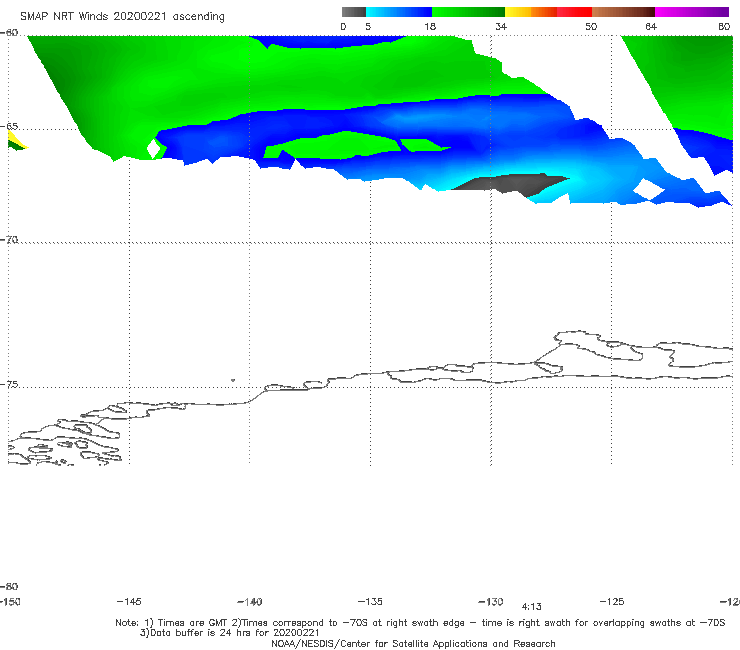Screen dimensions: 740x650
Task: Click the color bar label '50'
Action: pyautogui.click(x=591, y=26)
